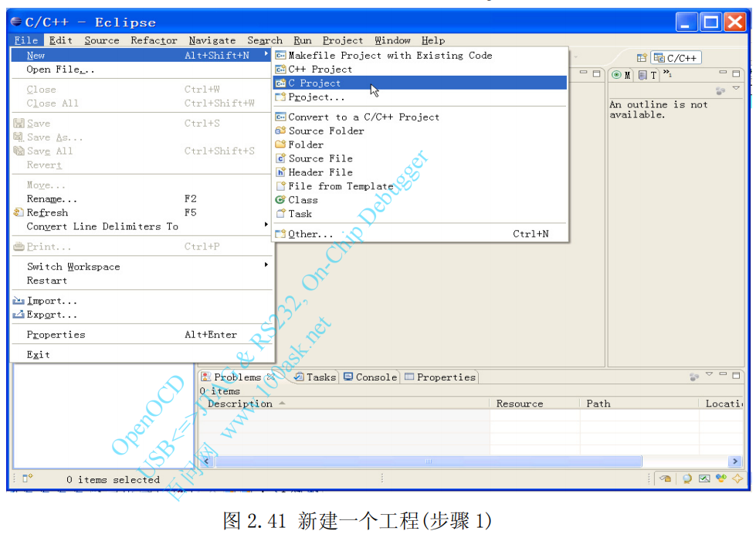Click the horizontal scrollbar thumb in Problems
The width and height of the screenshot is (756, 541).
pyautogui.click(x=428, y=461)
